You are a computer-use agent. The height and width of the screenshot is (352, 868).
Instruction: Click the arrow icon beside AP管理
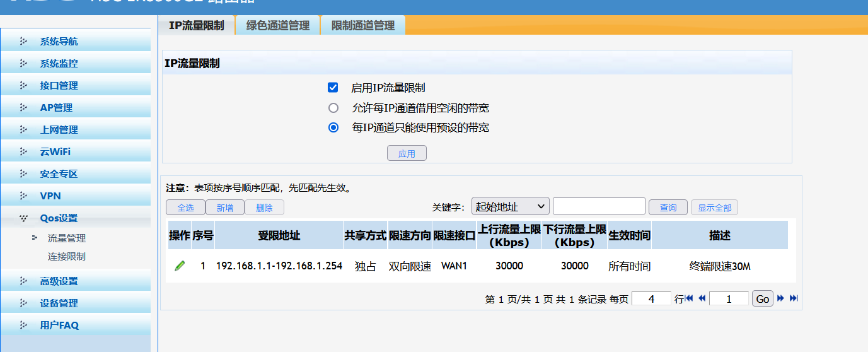coord(23,108)
